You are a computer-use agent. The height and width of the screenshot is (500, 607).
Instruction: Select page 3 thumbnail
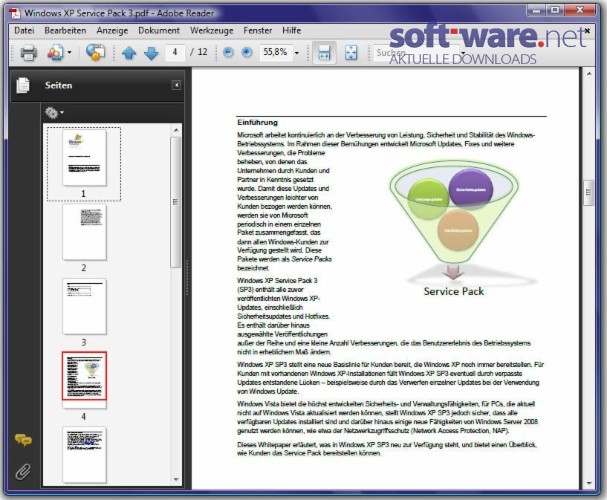[x=84, y=306]
